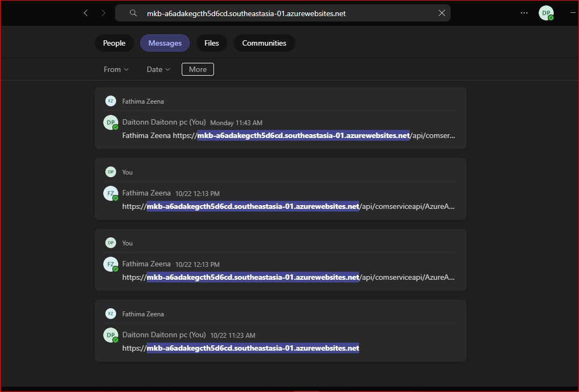
Task: Open the DP profile avatar menu
Action: pyautogui.click(x=546, y=13)
